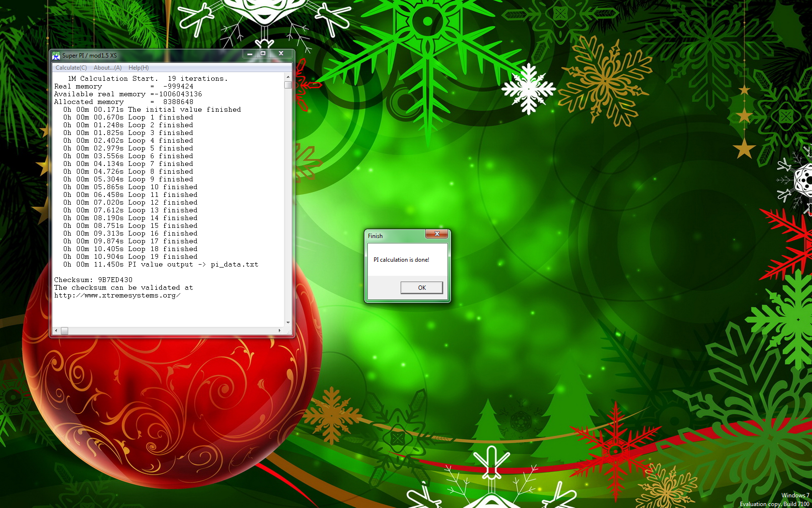812x508 pixels.
Task: Click the Super PI application icon in title bar
Action: click(56, 56)
